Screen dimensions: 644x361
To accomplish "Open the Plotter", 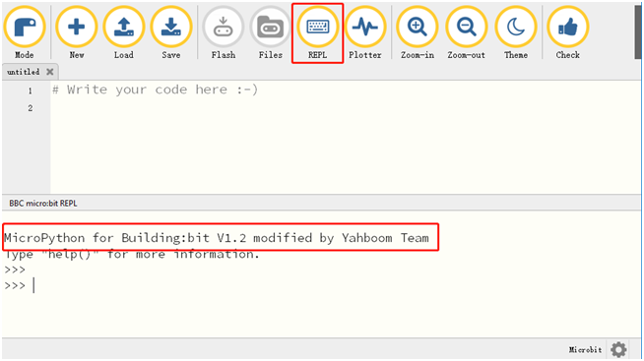I will click(365, 32).
